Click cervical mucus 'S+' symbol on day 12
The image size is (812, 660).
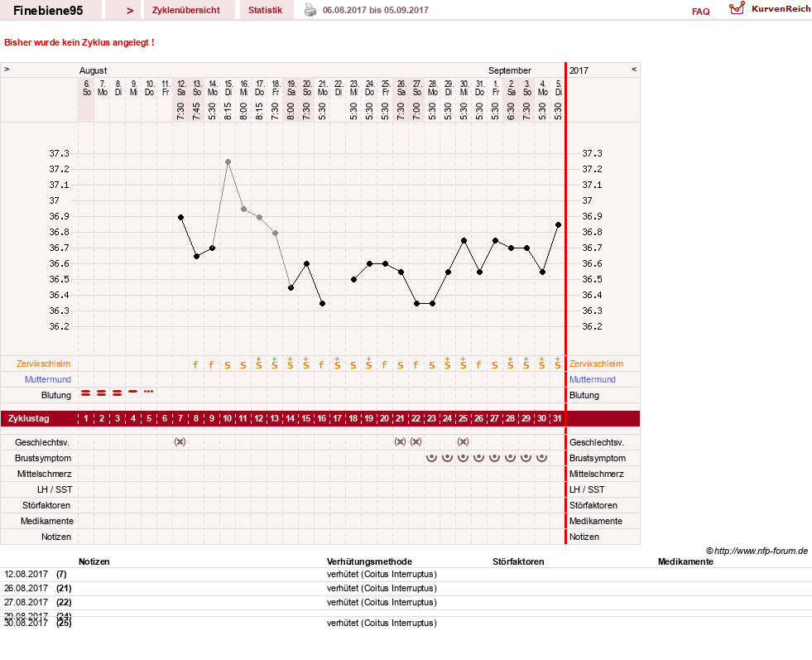259,364
